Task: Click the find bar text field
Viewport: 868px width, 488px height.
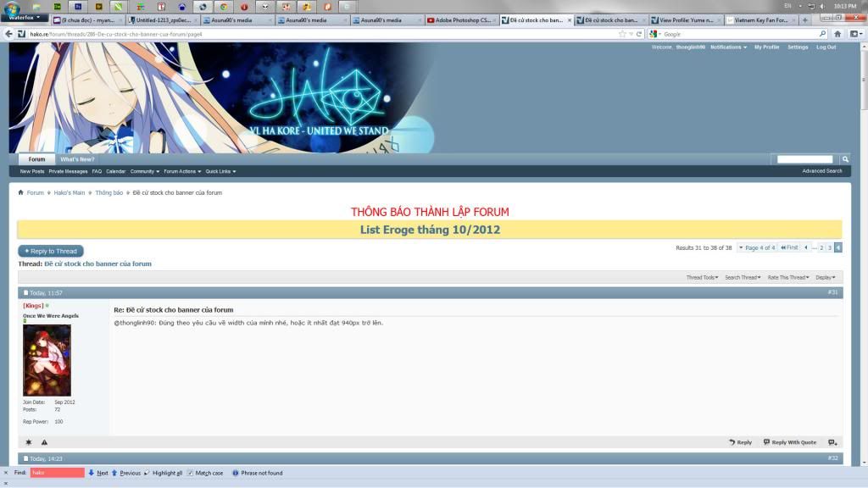Action: 57,473
